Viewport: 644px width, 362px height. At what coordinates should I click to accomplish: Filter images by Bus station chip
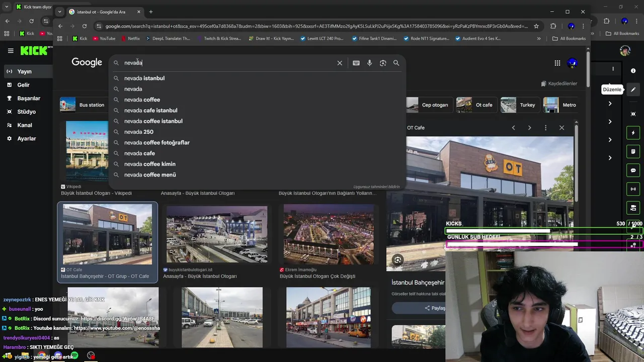[x=83, y=105]
